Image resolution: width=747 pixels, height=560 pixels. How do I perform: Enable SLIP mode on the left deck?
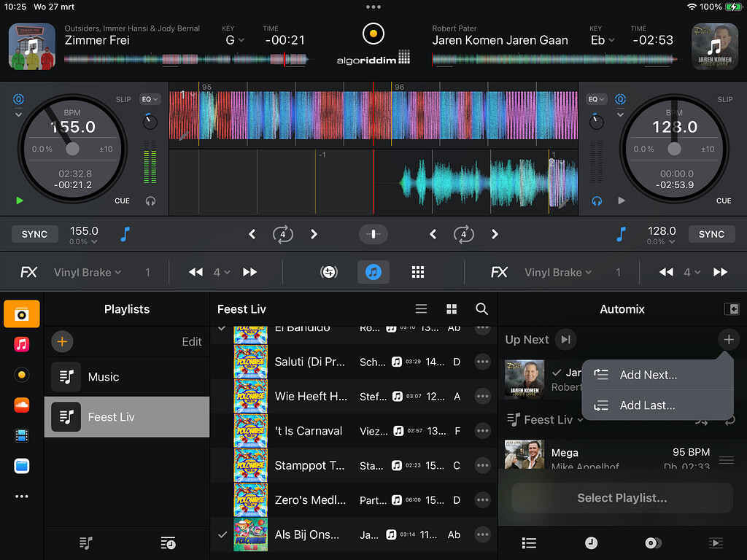coord(123,98)
